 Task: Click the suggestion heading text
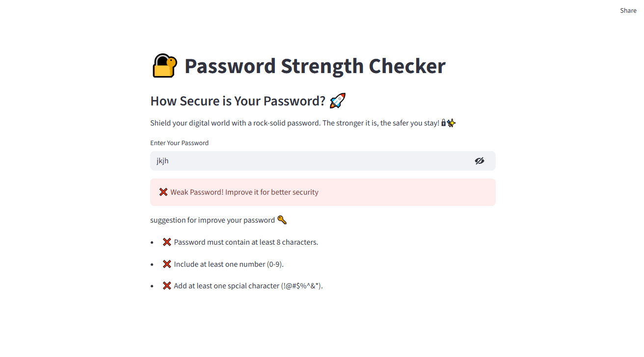click(x=212, y=220)
